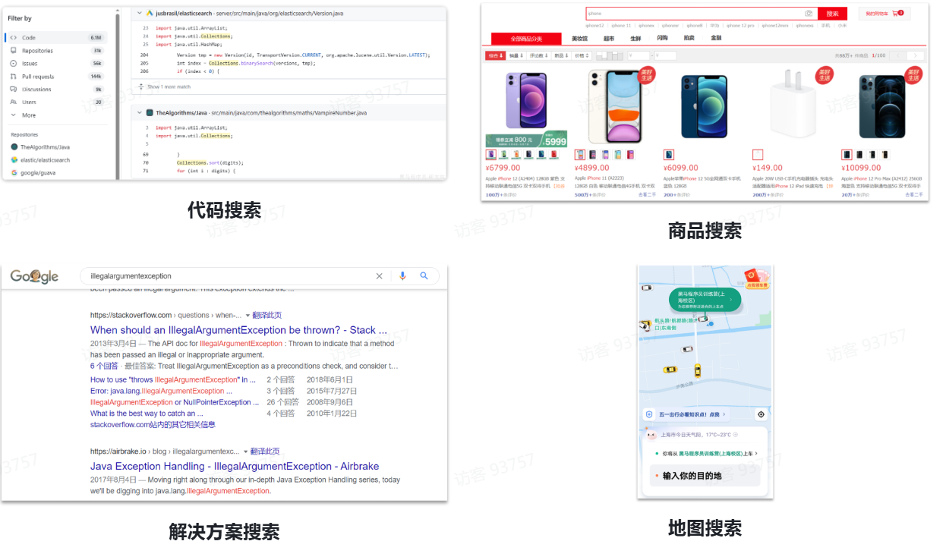Click the Repositories filter icon
Image resolution: width=946 pixels, height=560 pixels.
(x=14, y=50)
